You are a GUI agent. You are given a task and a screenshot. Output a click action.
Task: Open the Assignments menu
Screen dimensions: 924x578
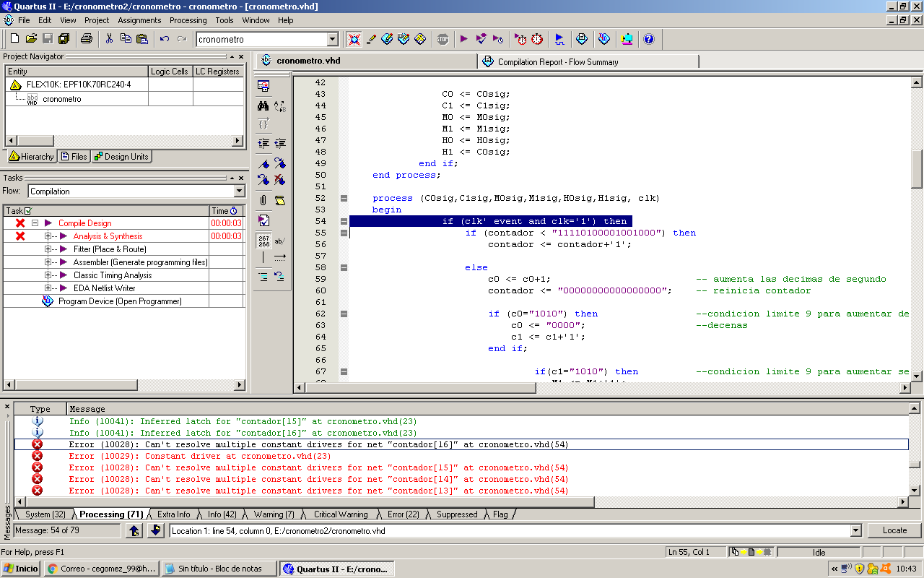140,20
